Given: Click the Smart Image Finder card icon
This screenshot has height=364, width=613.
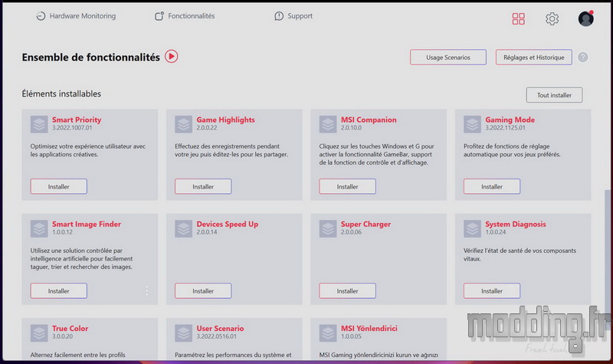Looking at the screenshot, I should (x=39, y=228).
